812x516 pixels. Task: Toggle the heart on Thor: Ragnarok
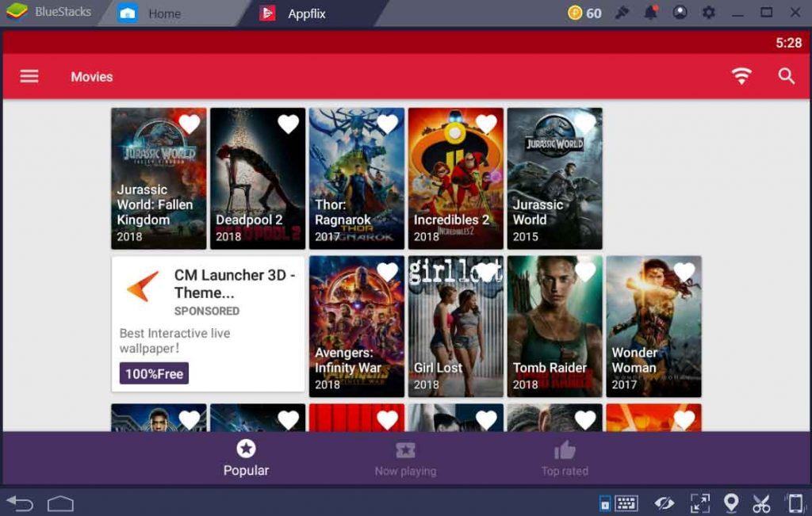coord(387,124)
